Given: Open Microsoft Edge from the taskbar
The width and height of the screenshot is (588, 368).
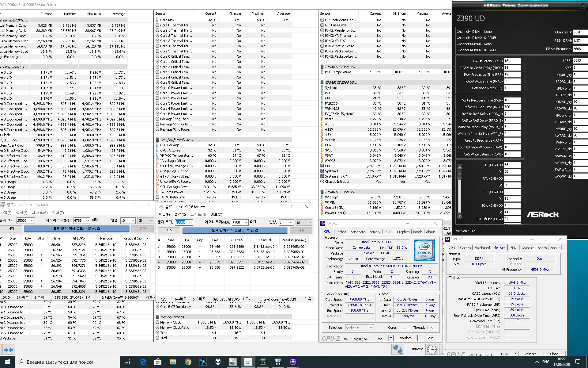Looking at the screenshot, I should tap(143, 362).
